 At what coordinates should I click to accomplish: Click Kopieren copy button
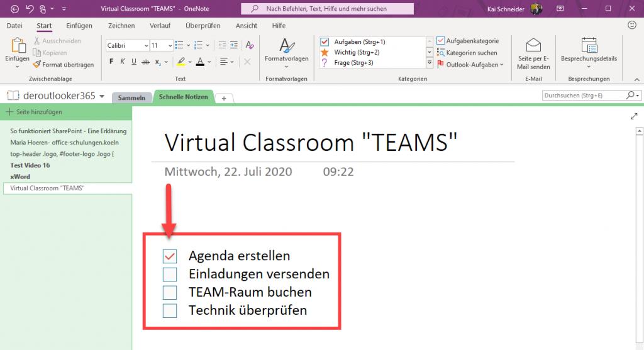tap(50, 53)
